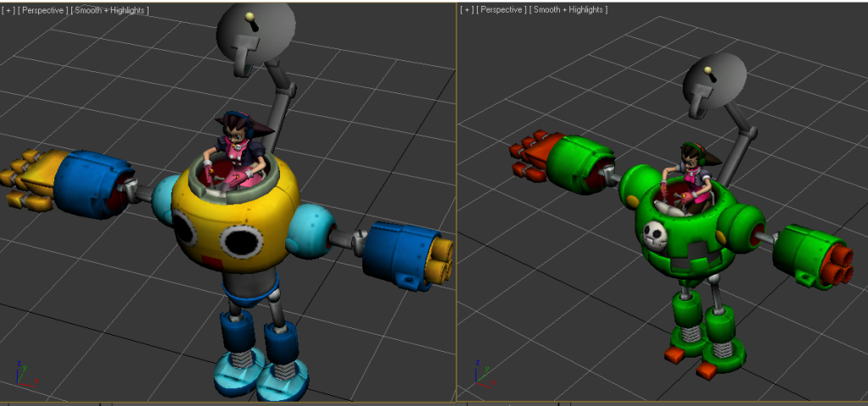Select the green robot body in right viewport
The width and height of the screenshot is (868, 406).
(x=686, y=232)
